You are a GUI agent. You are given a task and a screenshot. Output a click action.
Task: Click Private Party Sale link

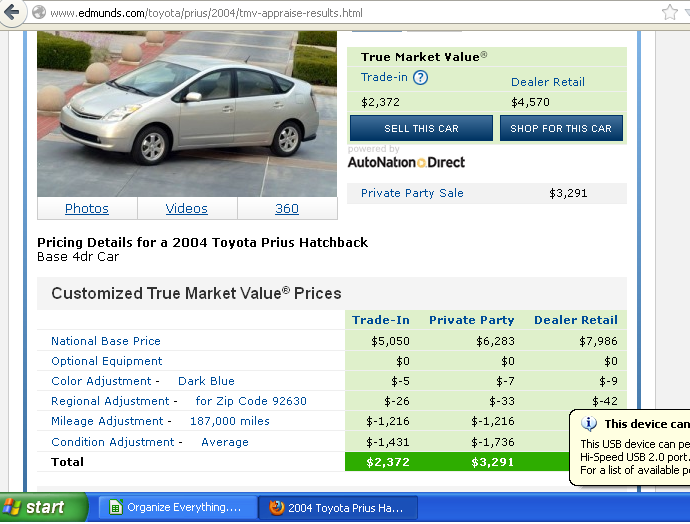pos(412,193)
